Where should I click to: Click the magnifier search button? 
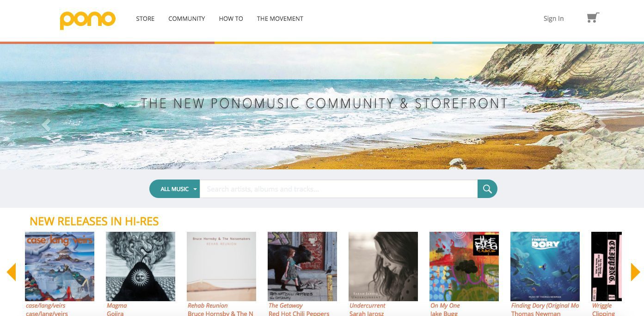coord(487,189)
